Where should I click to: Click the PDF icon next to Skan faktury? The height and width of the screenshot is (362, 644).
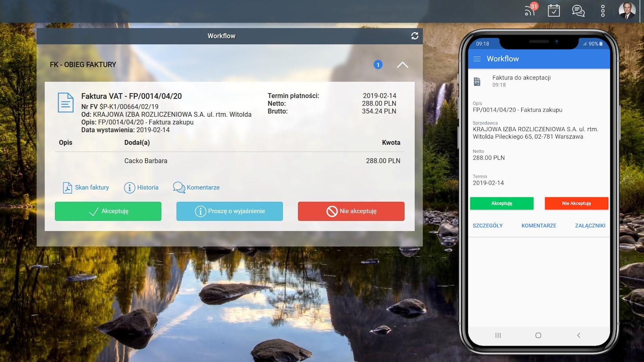pyautogui.click(x=67, y=188)
